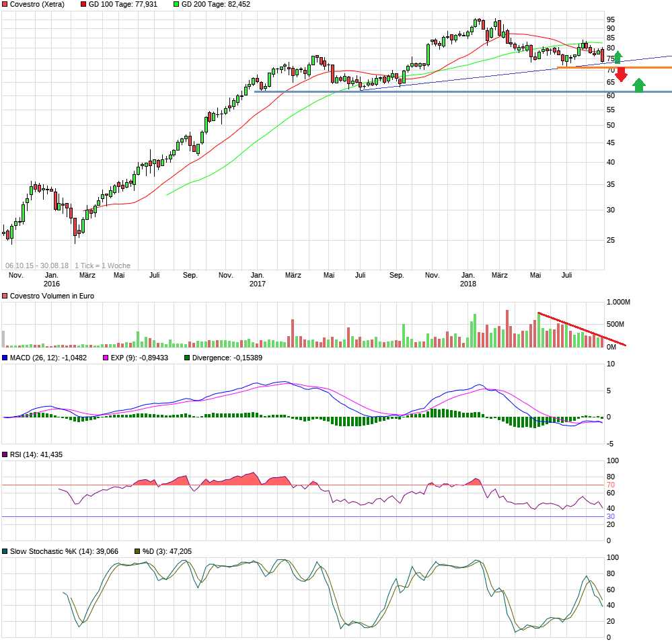Click the teal Slow Stochastic %K icon
This screenshot has width=672, height=644.
[5, 551]
